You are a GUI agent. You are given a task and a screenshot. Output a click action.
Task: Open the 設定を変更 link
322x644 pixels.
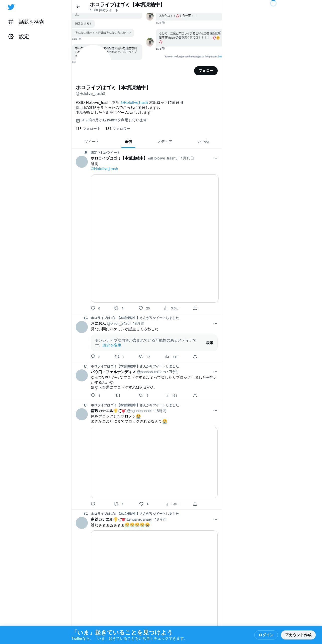pos(112,345)
